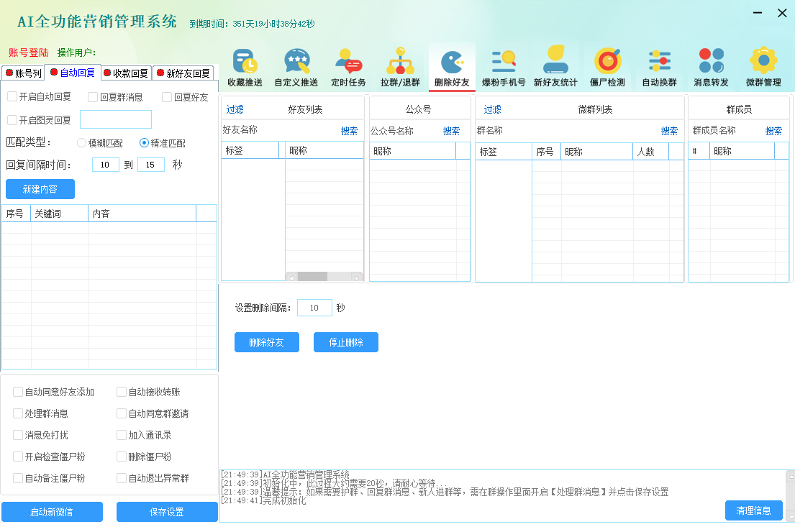Viewport: 795px width, 532px height.
Task: Open the 爆粉手机号 tool
Action: 504,68
